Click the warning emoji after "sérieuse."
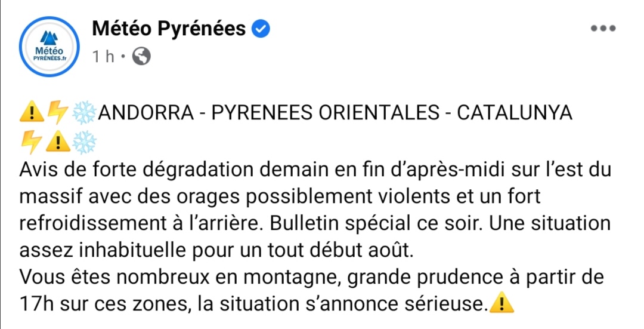The image size is (644, 329). coord(502,303)
